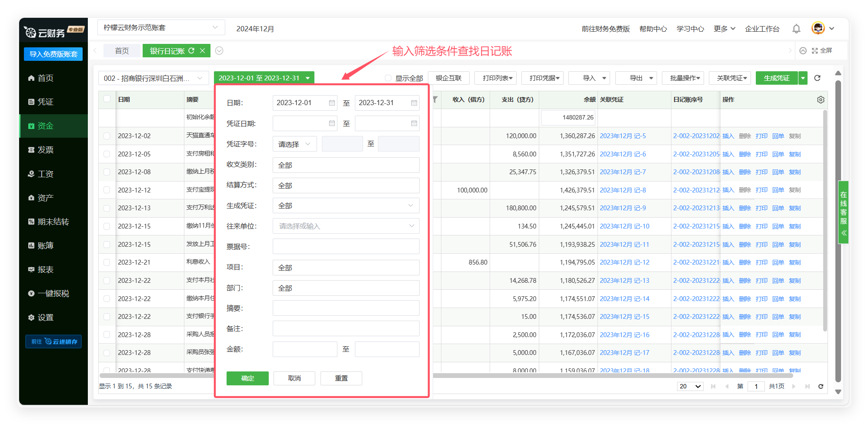Click the column filter funnel icon
This screenshot has width=868, height=424.
[434, 100]
